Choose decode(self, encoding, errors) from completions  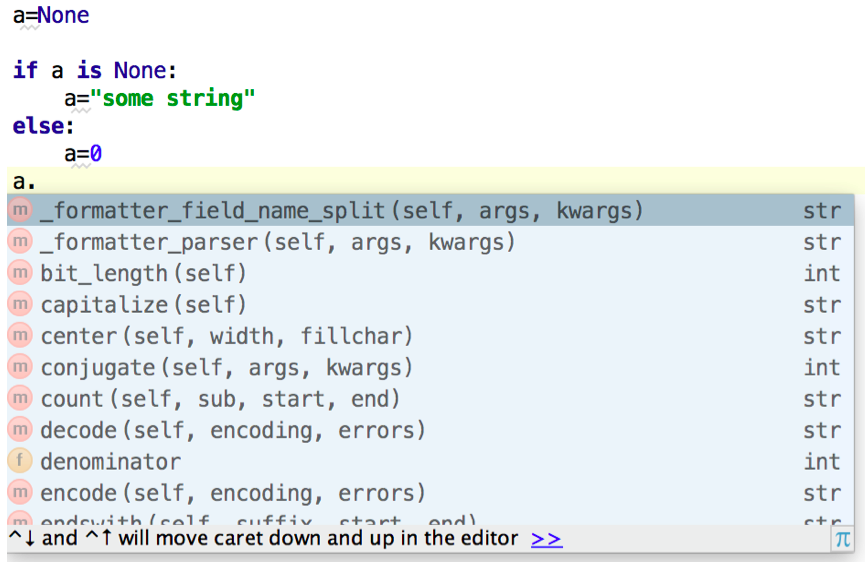pos(233,430)
